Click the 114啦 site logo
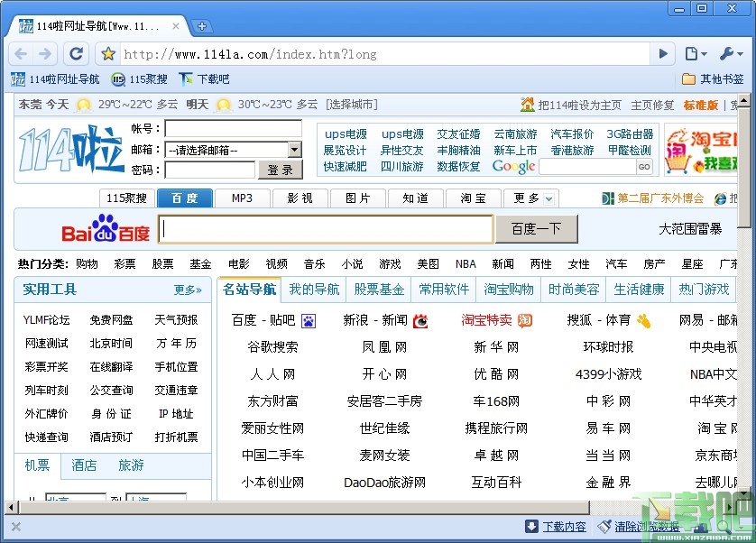Image resolution: width=756 pixels, height=543 pixels. pyautogui.click(x=71, y=149)
